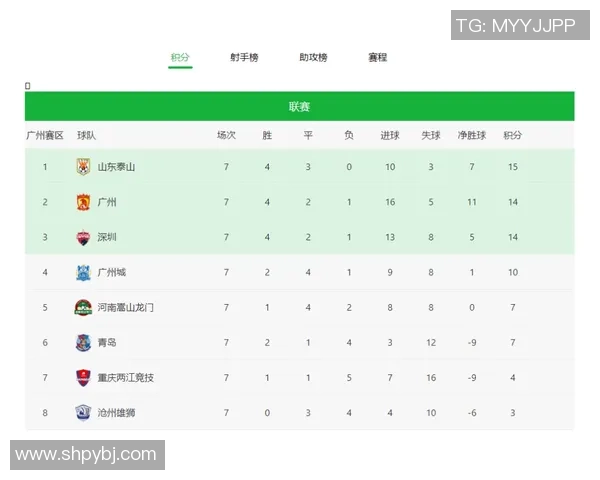Open the 河南嵩山龙门 team name link

tap(126, 307)
